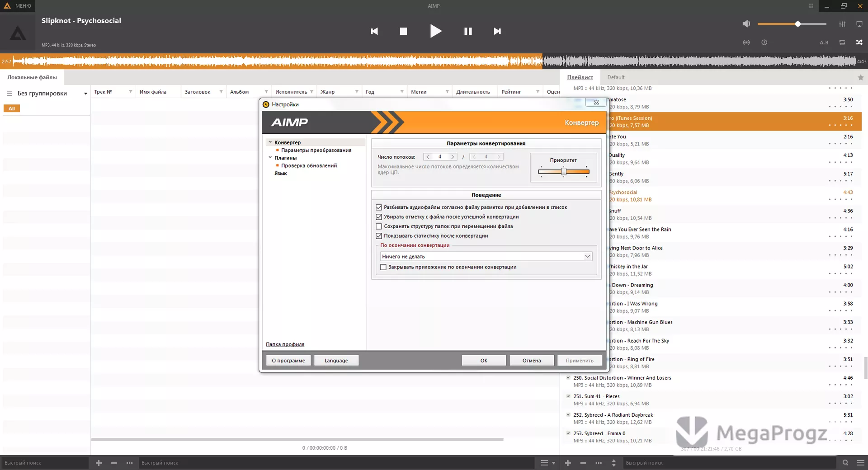The image size is (868, 470).
Task: Open the playlist menu icon at bottom right
Action: (x=861, y=463)
